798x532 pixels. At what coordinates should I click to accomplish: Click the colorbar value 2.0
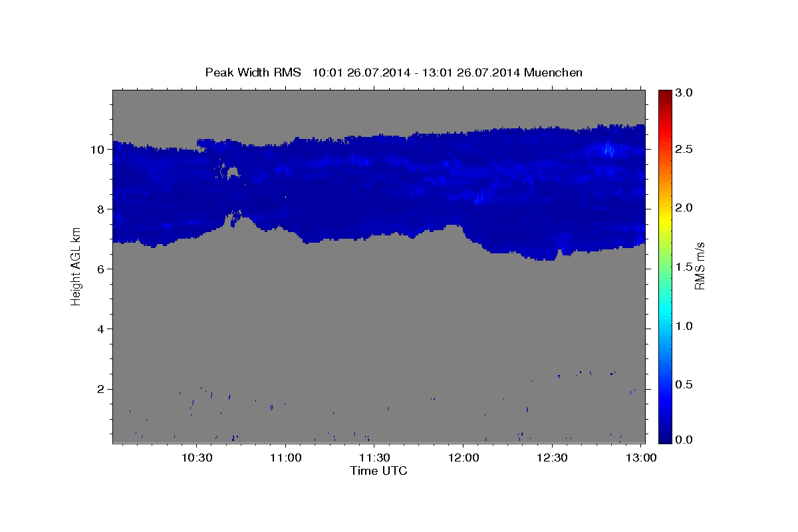click(x=684, y=208)
